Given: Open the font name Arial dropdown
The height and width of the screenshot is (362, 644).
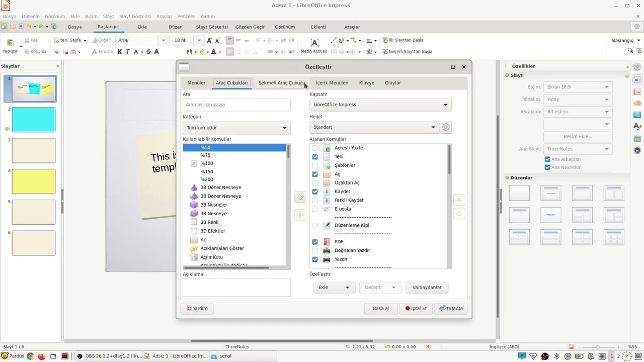Looking at the screenshot, I should click(164, 40).
